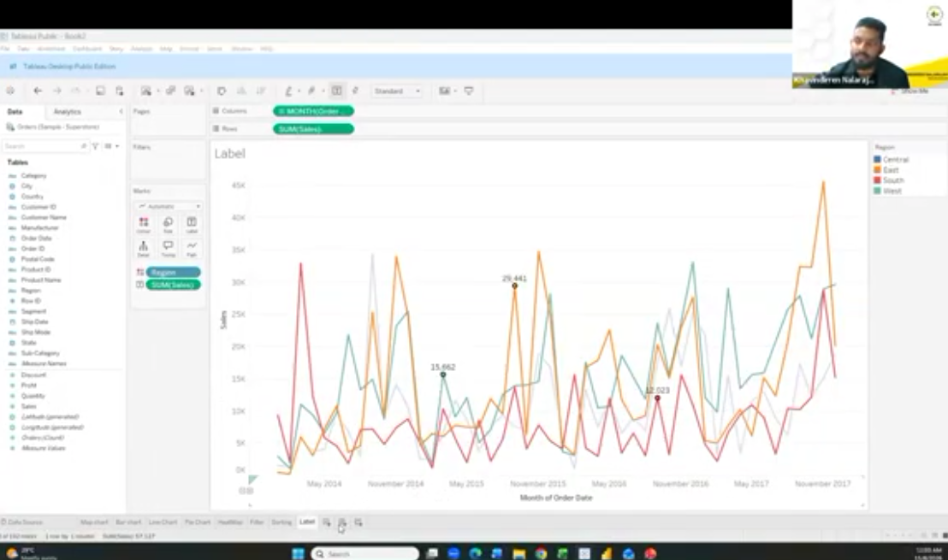This screenshot has width=948, height=560.
Task: Click the Region pill on Marks card
Action: coord(173,273)
